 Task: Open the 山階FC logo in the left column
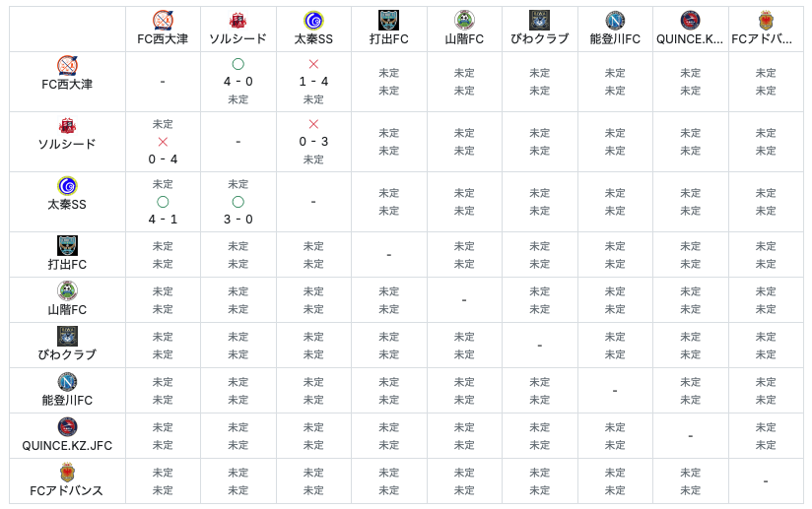[x=67, y=290]
